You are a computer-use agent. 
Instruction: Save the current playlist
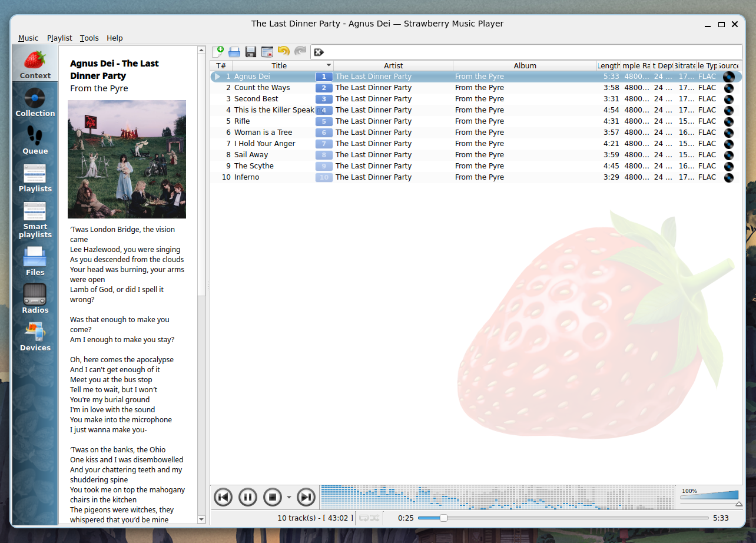point(250,52)
